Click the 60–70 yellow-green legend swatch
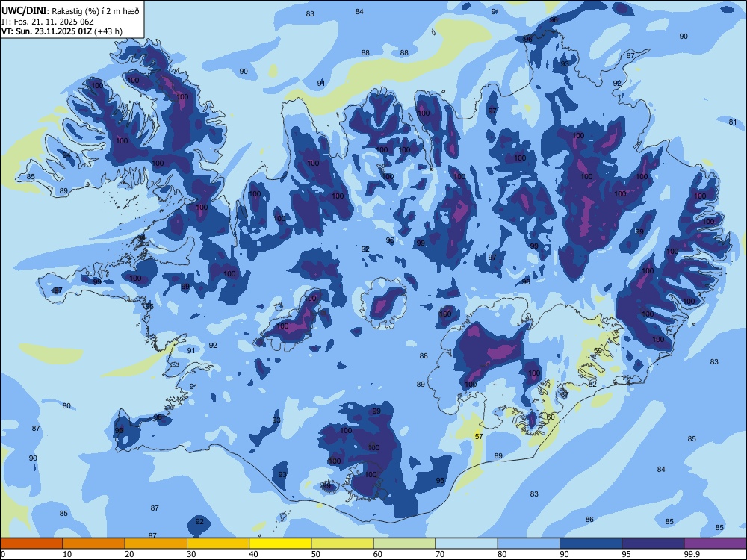This screenshot has height=560, width=747. click(404, 544)
